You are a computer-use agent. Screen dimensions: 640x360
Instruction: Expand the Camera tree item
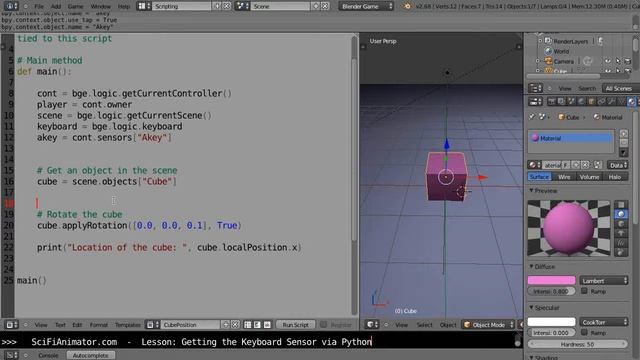[x=538, y=61]
